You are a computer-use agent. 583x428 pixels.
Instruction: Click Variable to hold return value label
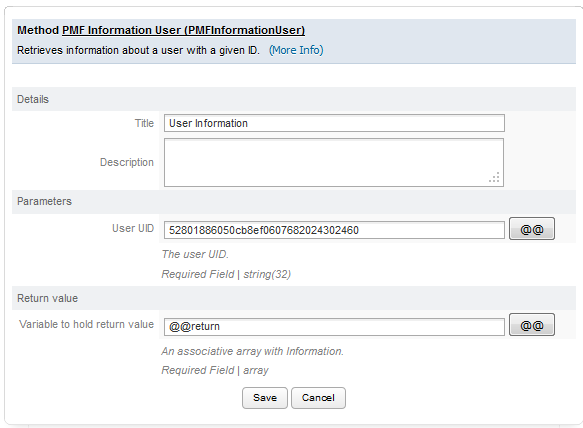tap(86, 324)
